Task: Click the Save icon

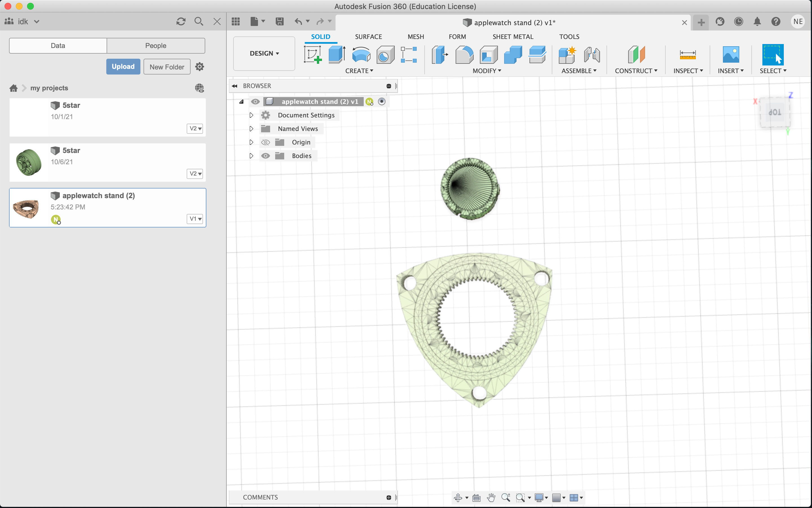Action: 279,22
